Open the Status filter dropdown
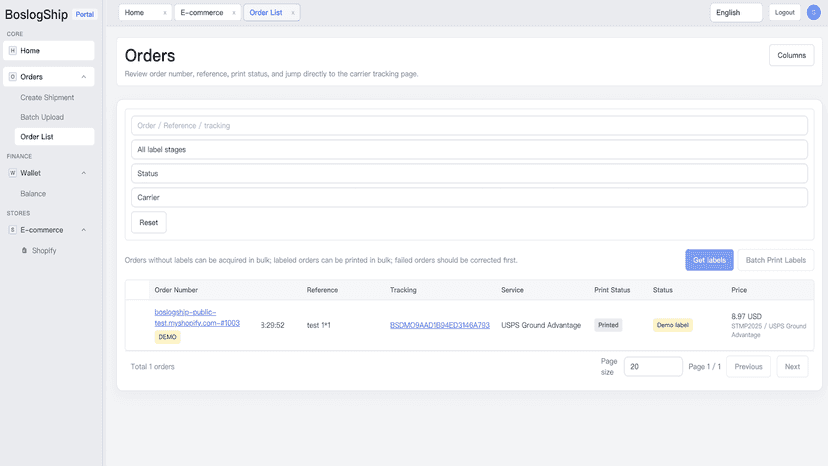The height and width of the screenshot is (466, 828). point(469,173)
